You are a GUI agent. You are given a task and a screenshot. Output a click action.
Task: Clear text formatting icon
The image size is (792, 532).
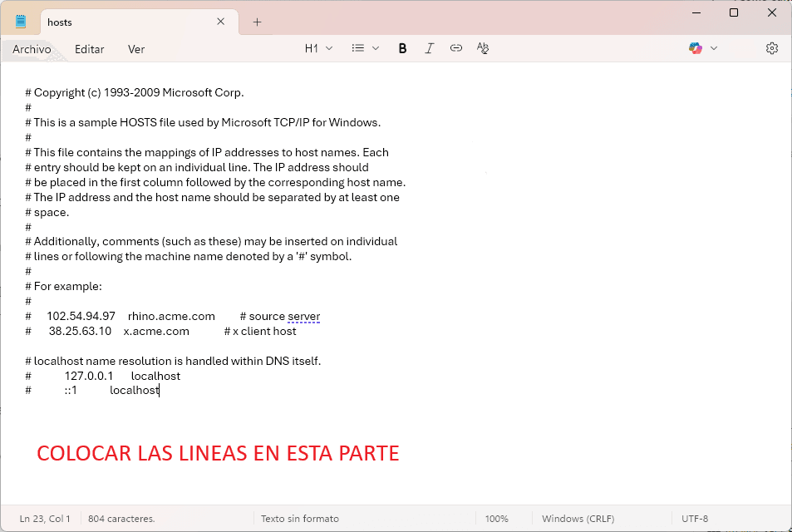(x=483, y=49)
